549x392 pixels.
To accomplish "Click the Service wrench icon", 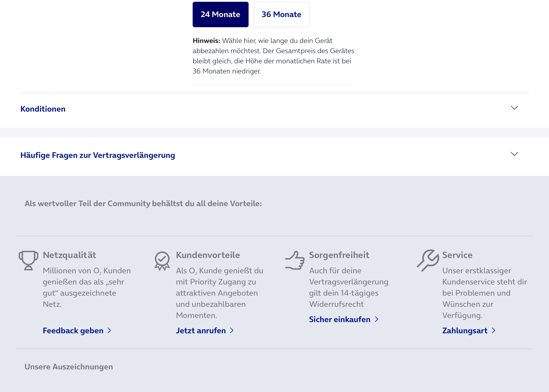I will point(428,260).
